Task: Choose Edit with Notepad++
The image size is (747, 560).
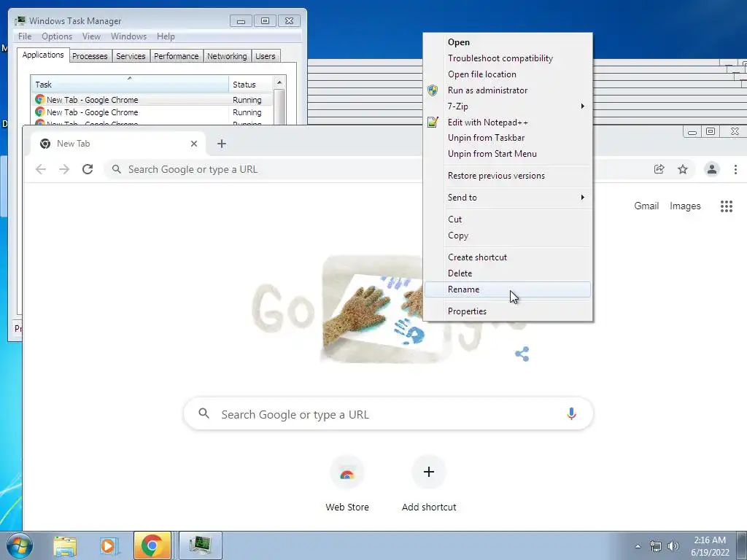Action: (x=508, y=122)
